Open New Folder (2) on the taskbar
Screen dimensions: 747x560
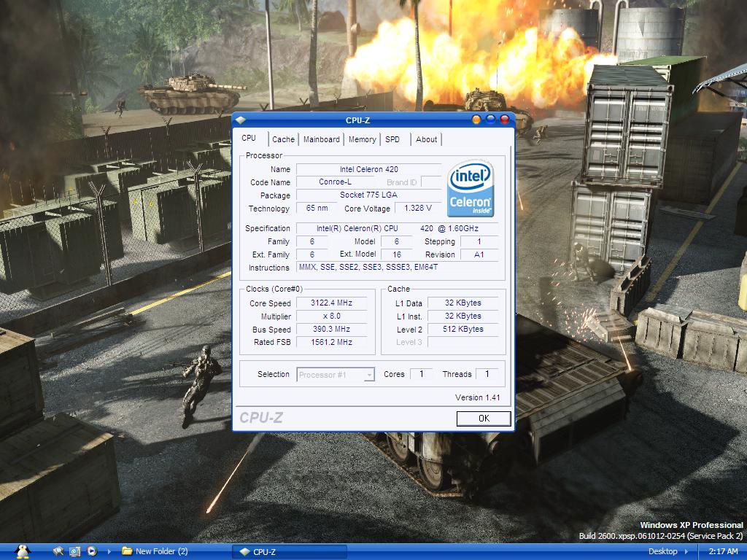pyautogui.click(x=155, y=551)
